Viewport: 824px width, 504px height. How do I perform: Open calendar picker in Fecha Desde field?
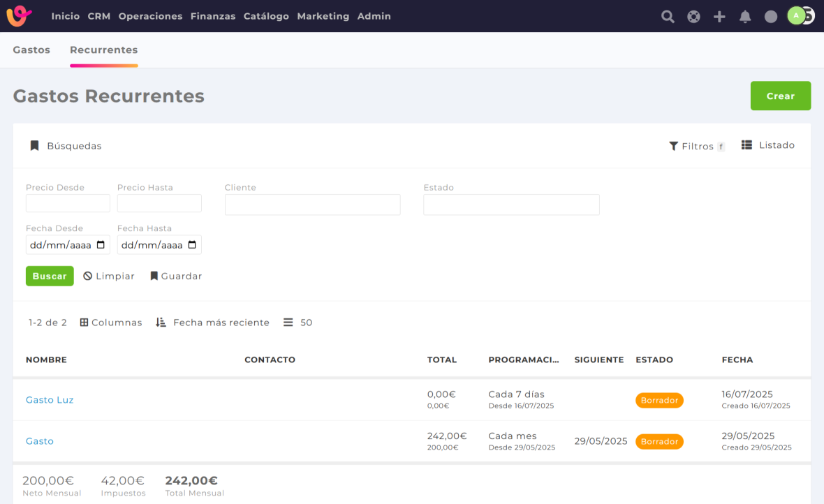[101, 245]
